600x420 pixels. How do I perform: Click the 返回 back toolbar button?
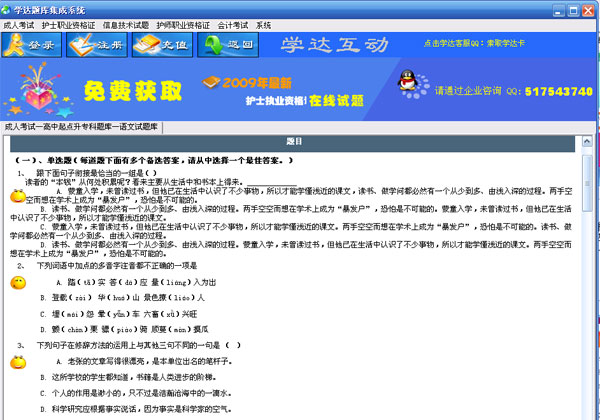(228, 45)
